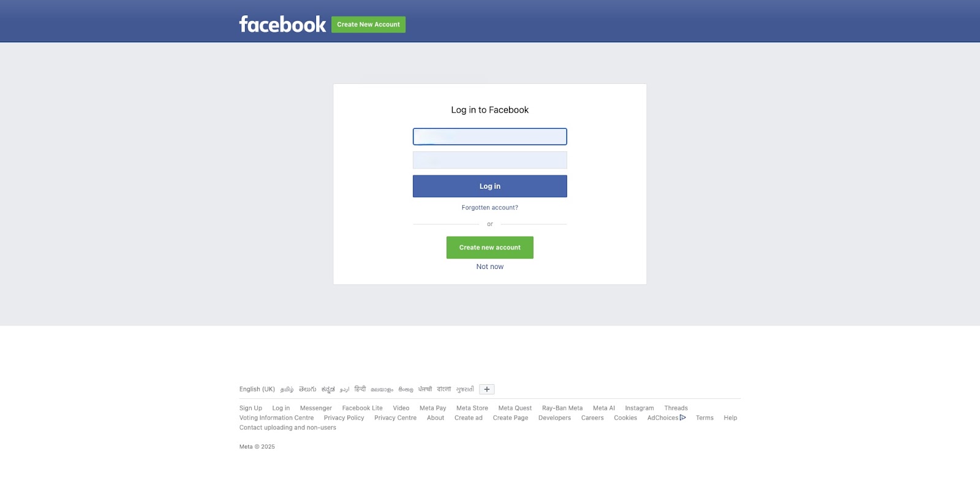
Task: Focus the email or phone input field
Action: coord(490,137)
